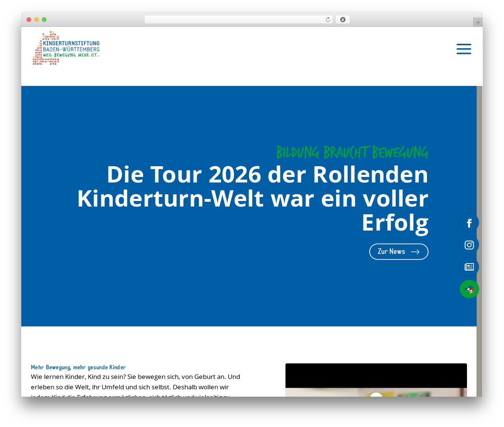Open the Facebook social link
Image resolution: width=504 pixels, height=427 pixels.
pos(469,223)
